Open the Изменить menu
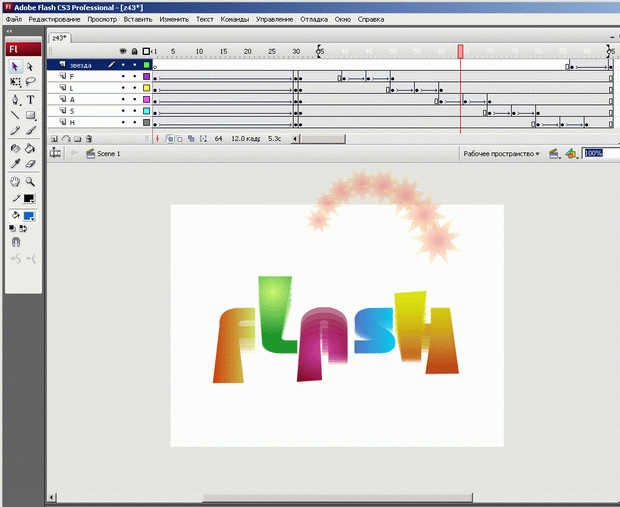 [174, 19]
